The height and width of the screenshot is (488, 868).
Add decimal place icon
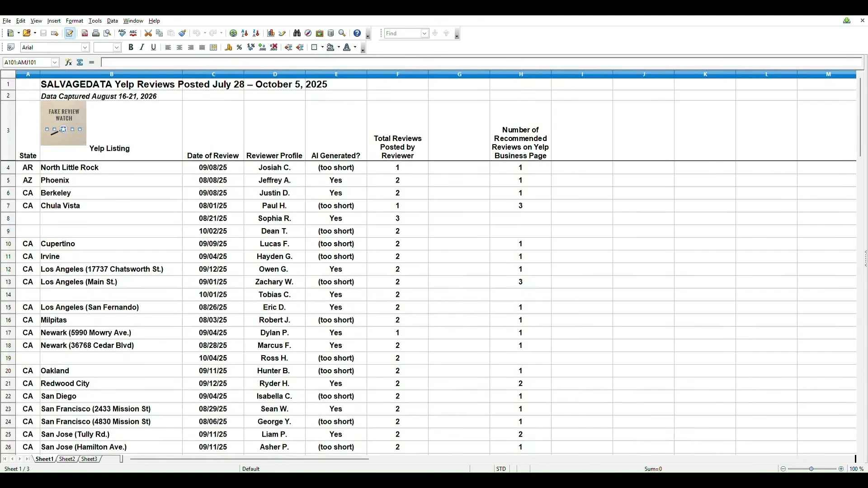(x=262, y=47)
